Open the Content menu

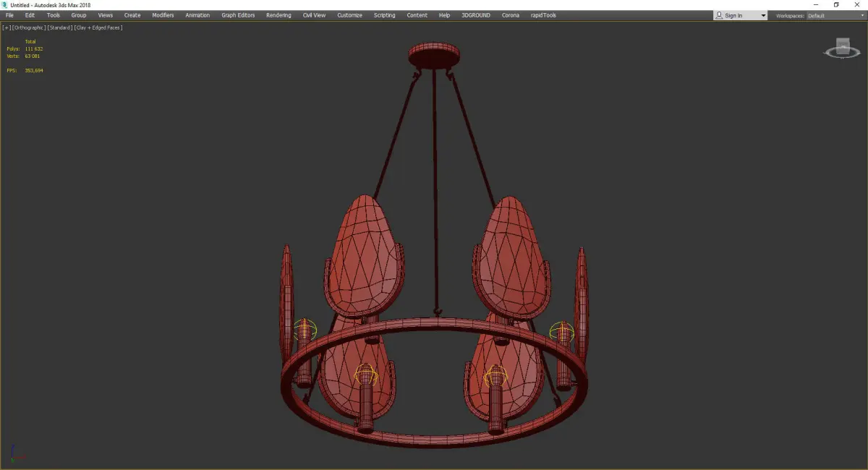coord(417,15)
